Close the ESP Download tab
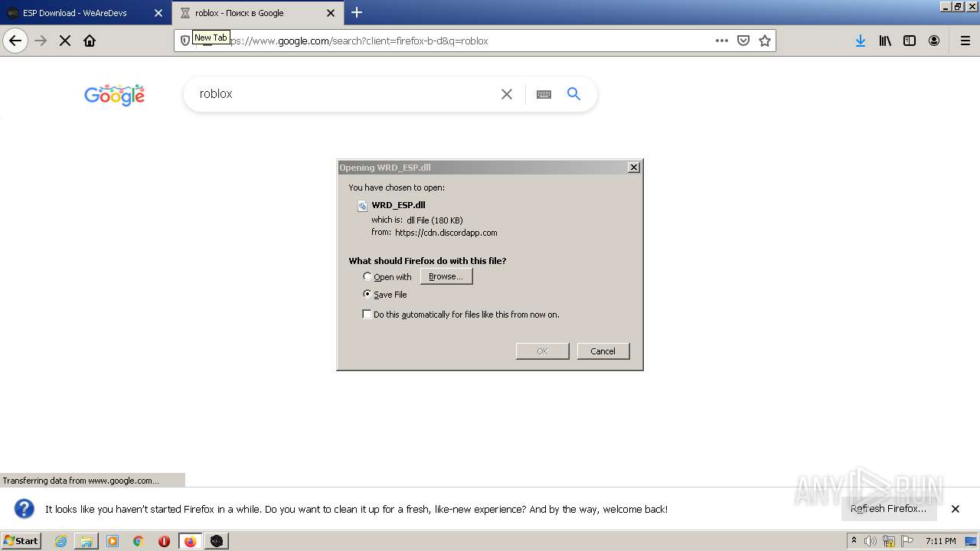 coord(158,13)
